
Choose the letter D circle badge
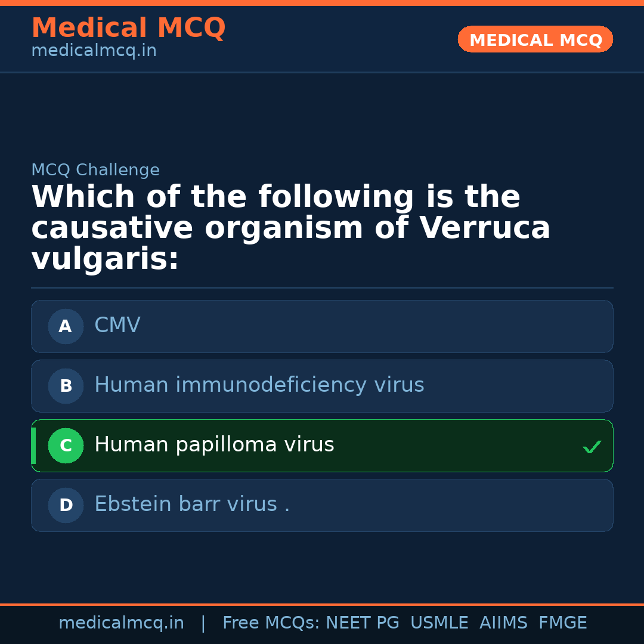tap(66, 505)
